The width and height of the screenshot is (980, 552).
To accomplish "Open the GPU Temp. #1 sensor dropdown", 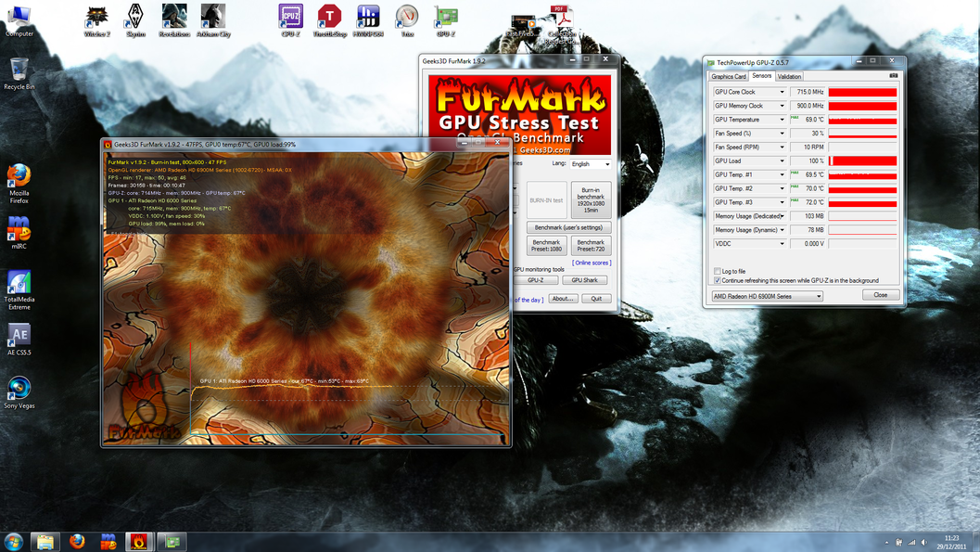I will pos(782,174).
